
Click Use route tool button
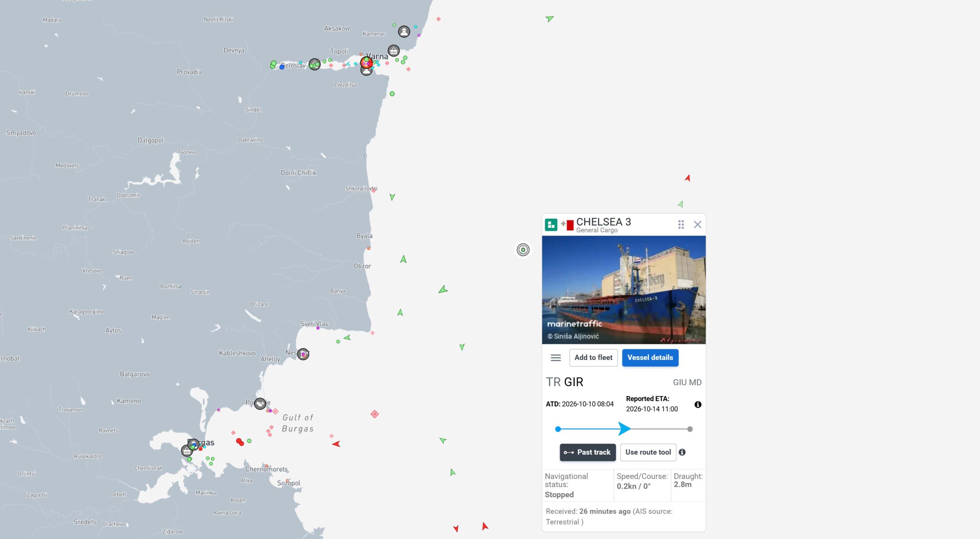(648, 452)
